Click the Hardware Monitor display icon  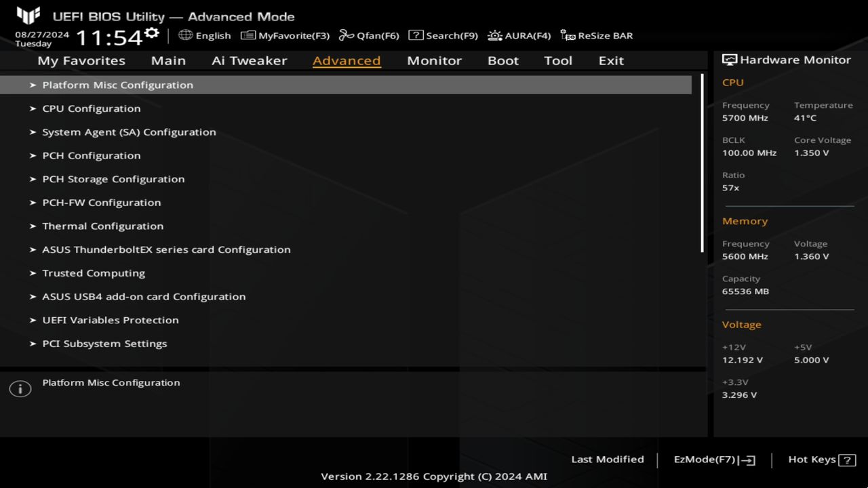point(730,60)
